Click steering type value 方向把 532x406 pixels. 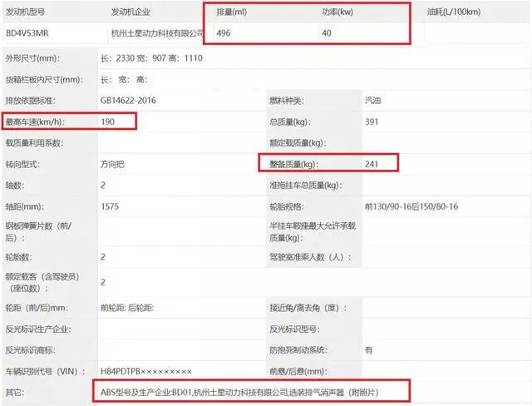[112, 164]
